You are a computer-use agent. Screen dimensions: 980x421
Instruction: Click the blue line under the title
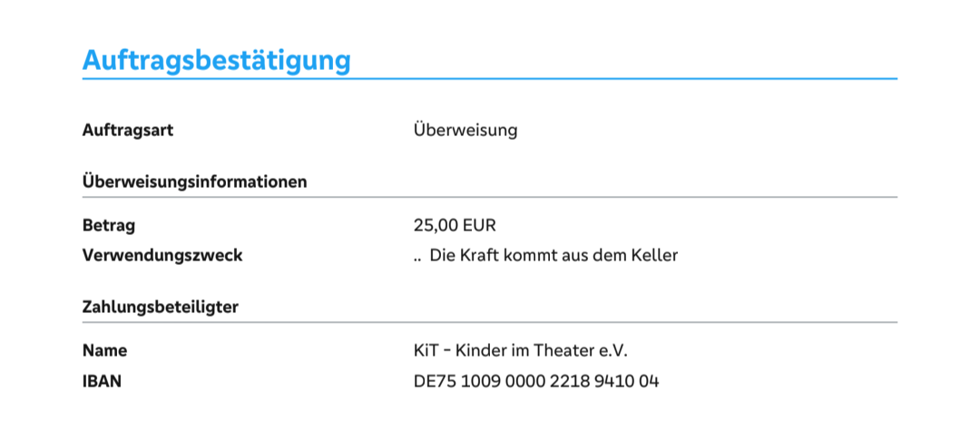[490, 79]
